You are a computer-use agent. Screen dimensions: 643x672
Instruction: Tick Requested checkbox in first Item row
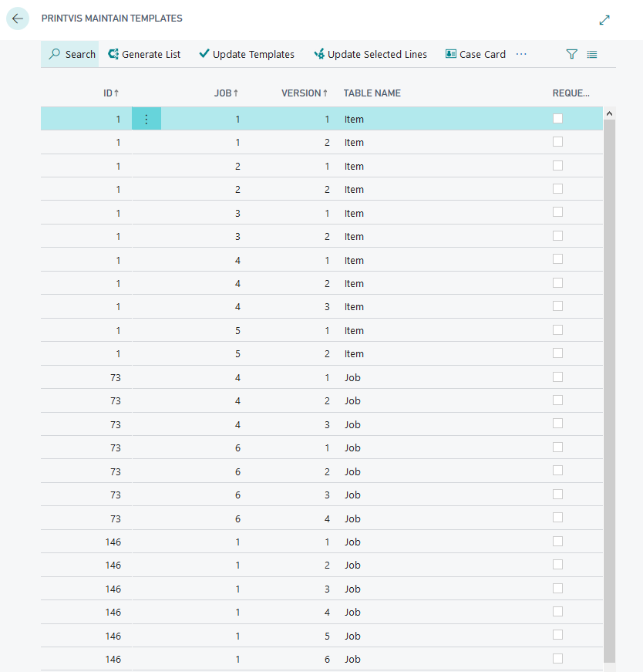[x=557, y=118]
